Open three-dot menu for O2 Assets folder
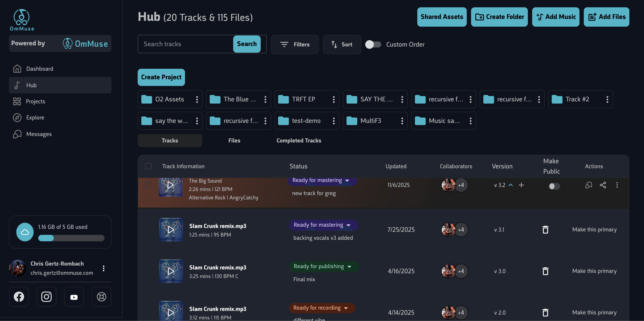The width and height of the screenshot is (644, 321). click(197, 99)
